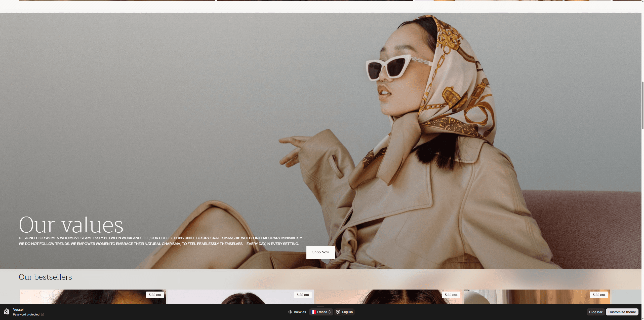Click the scrollbar down arrow
The height and width of the screenshot is (320, 644).
click(x=642, y=317)
